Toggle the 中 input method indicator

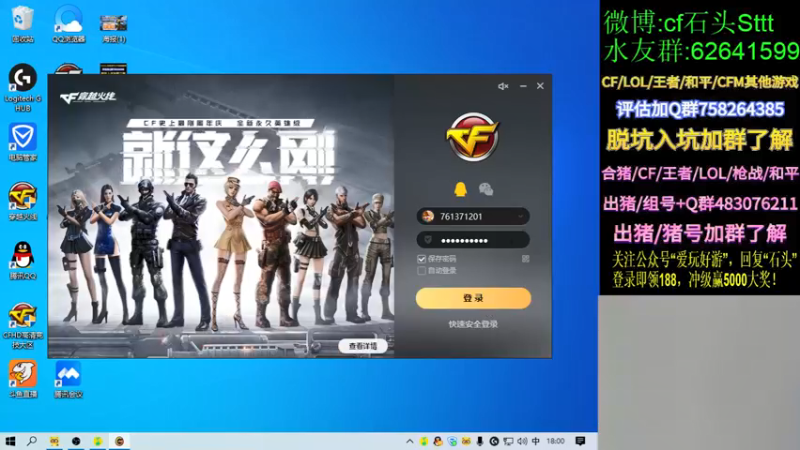[x=536, y=441]
